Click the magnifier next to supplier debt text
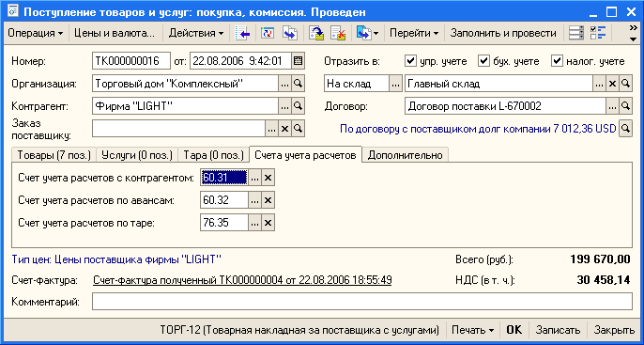The width and height of the screenshot is (644, 345). pos(625,129)
